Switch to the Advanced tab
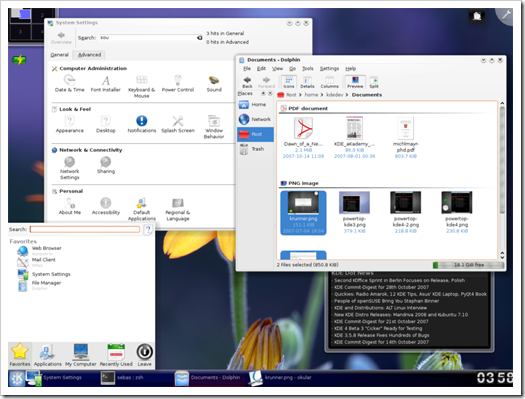This screenshot has height=399, width=525. coord(89,55)
